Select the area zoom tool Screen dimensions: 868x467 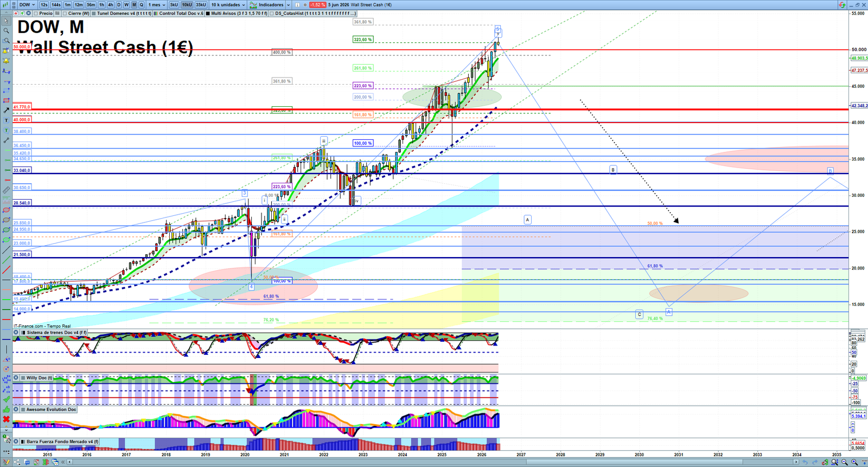coord(6,41)
